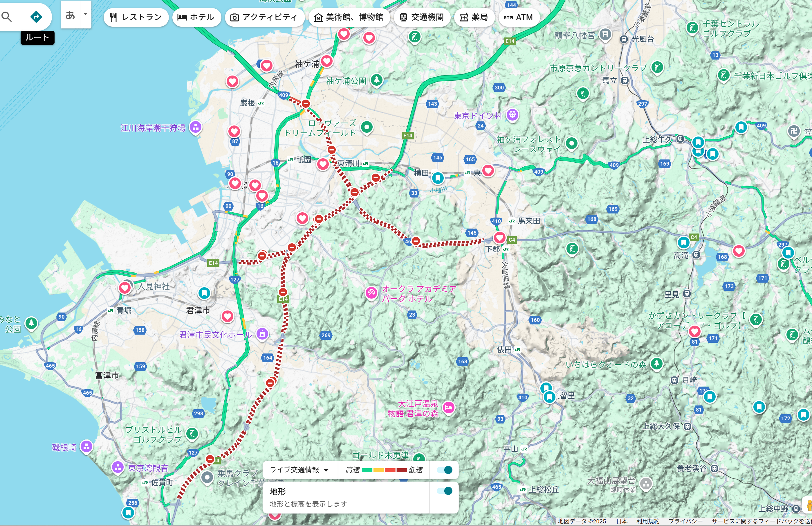Open the feedback link in footer
The width and height of the screenshot is (812, 526).
[x=762, y=521]
